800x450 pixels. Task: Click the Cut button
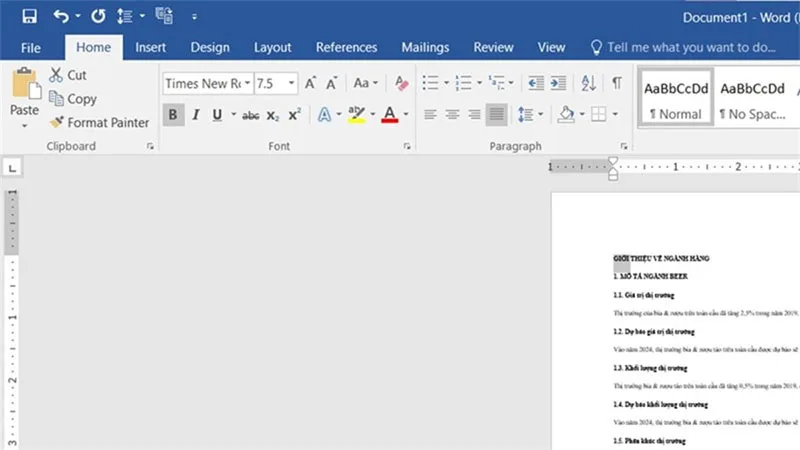[68, 75]
